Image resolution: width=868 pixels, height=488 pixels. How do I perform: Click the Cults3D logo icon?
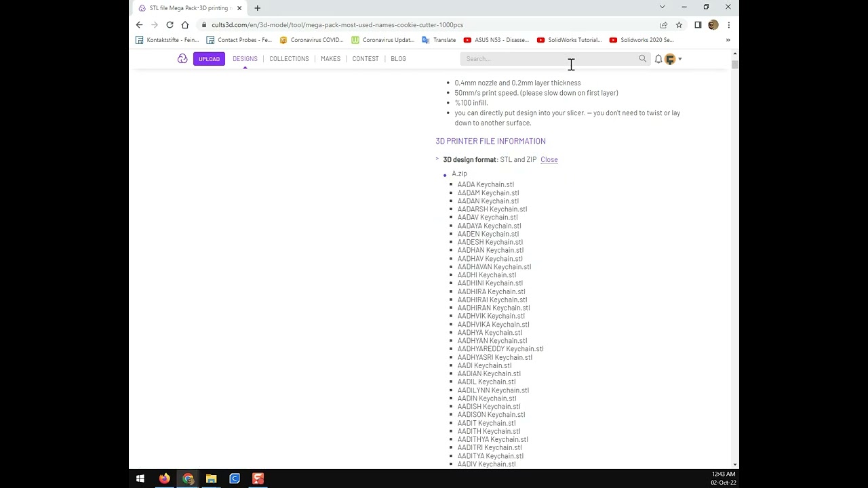point(182,59)
